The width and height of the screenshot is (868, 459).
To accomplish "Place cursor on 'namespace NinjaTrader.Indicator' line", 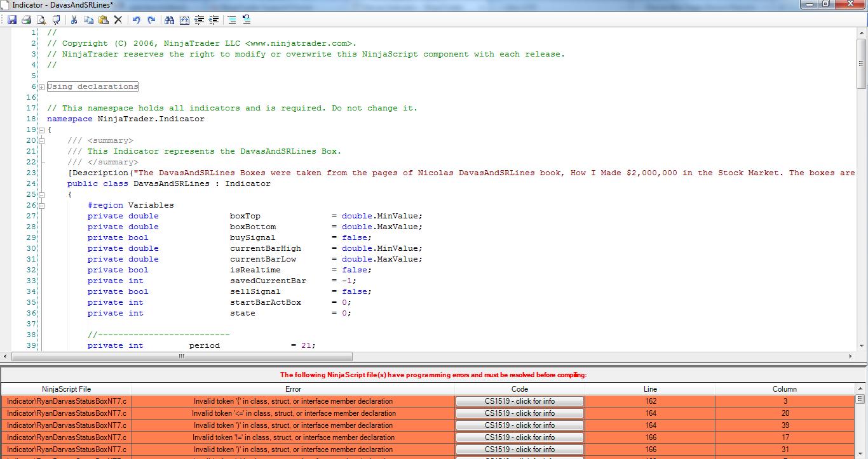I will tap(126, 119).
